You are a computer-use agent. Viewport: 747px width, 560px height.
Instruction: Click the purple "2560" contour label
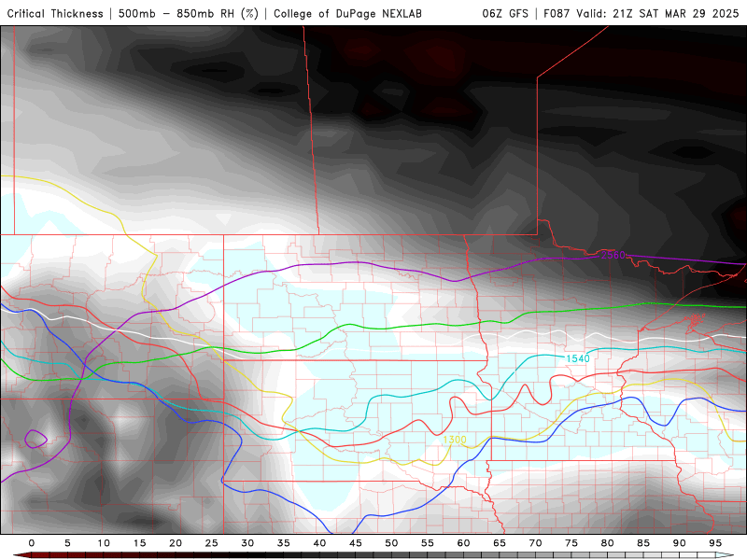click(x=613, y=255)
